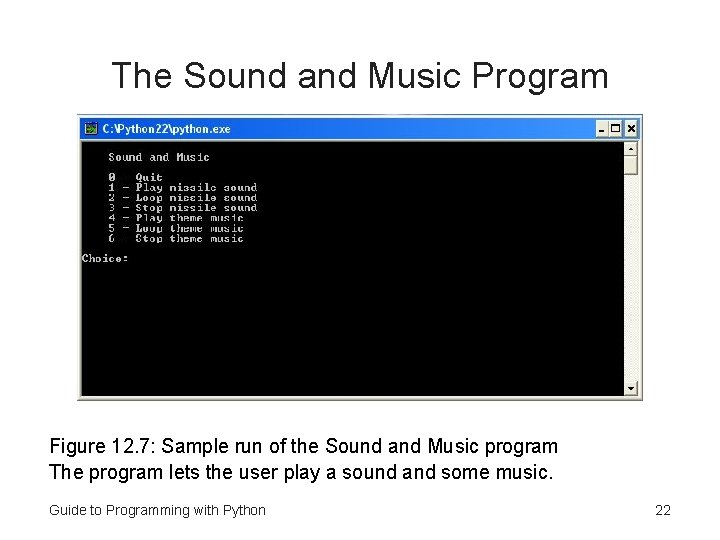Click the footer 'Guide to Programming with Python'
Image resolution: width=720 pixels, height=540 pixels.
[x=158, y=510]
